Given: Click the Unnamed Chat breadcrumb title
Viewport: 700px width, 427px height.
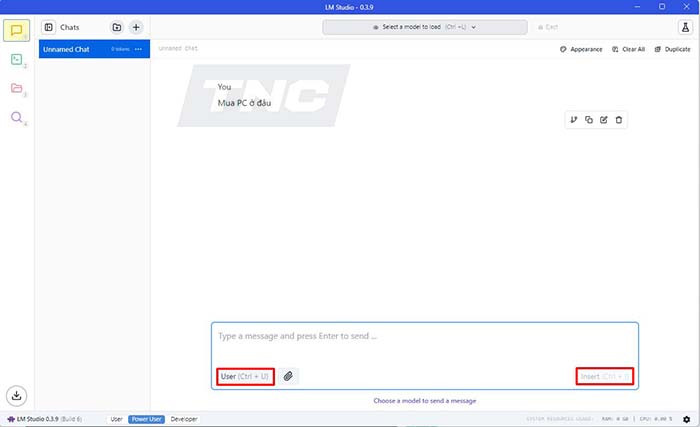Looking at the screenshot, I should 178,48.
